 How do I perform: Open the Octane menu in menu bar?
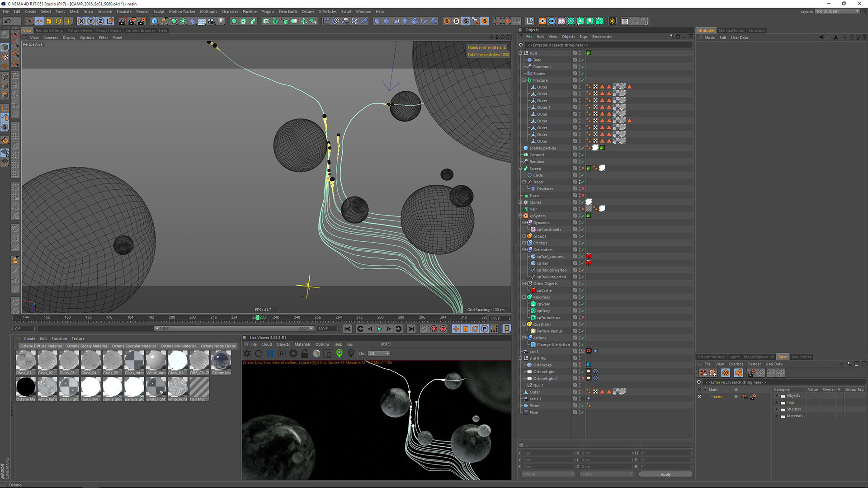(x=308, y=11)
